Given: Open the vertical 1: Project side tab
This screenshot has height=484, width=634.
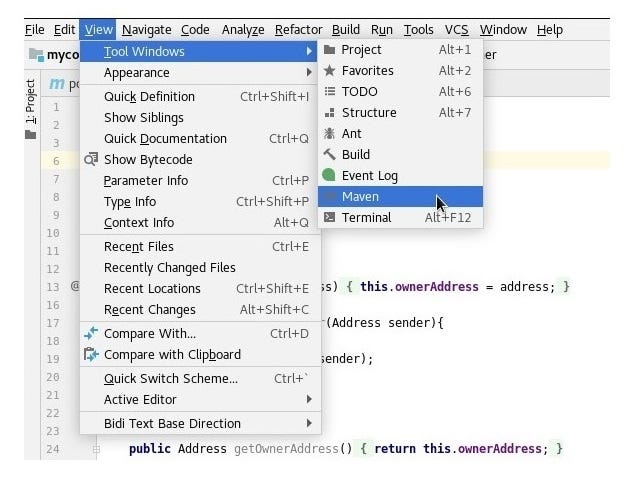Looking at the screenshot, I should coord(31,101).
